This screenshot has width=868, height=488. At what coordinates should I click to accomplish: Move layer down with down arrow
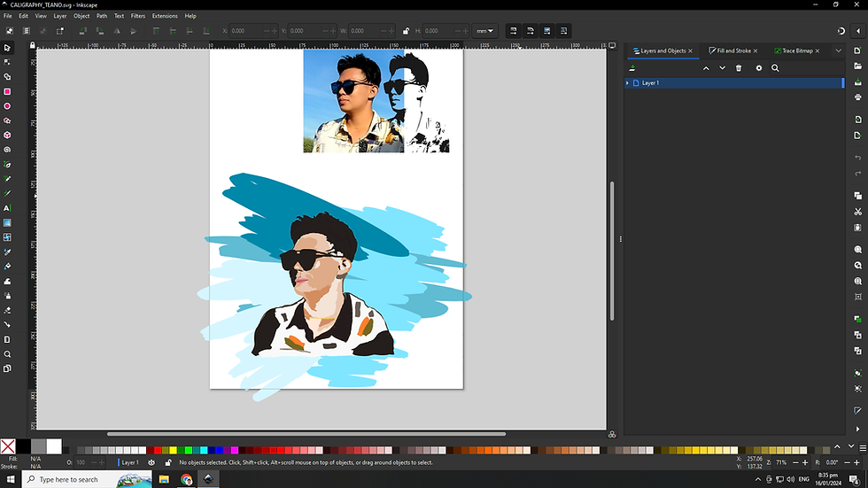click(x=722, y=68)
